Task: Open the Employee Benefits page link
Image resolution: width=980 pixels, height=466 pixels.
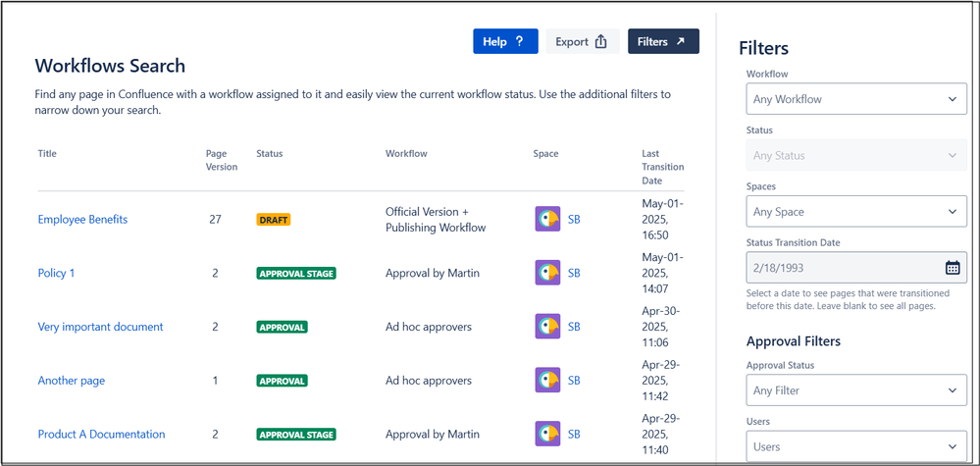Action: 82,219
